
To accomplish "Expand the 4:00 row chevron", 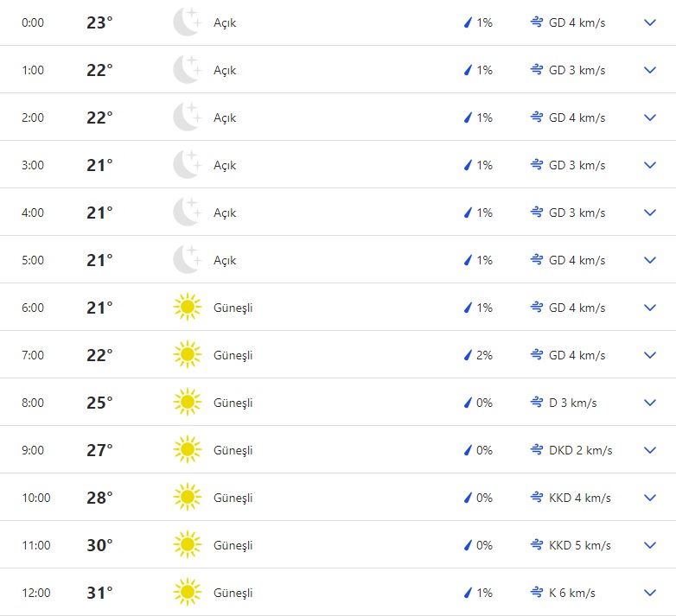I will (650, 213).
